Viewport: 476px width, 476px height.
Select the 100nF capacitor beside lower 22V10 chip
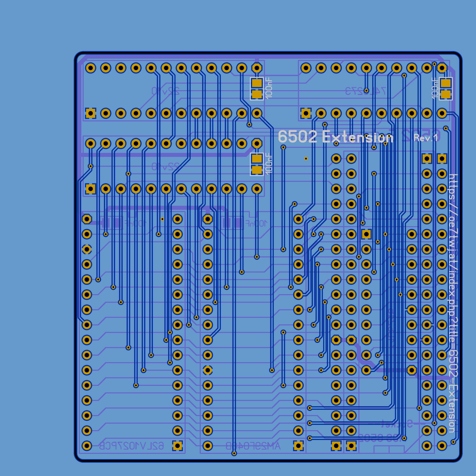point(257,164)
